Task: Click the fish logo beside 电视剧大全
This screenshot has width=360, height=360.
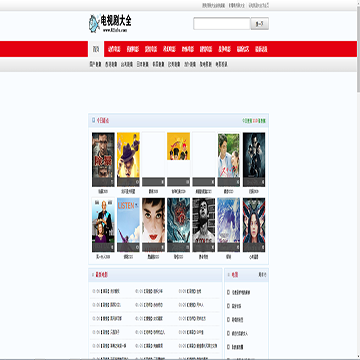Action: click(x=94, y=23)
